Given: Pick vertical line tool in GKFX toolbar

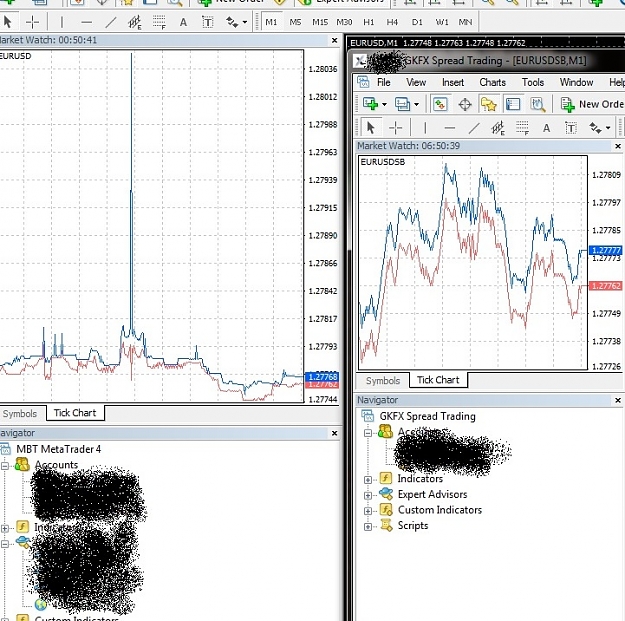Looking at the screenshot, I should pyautogui.click(x=425, y=128).
